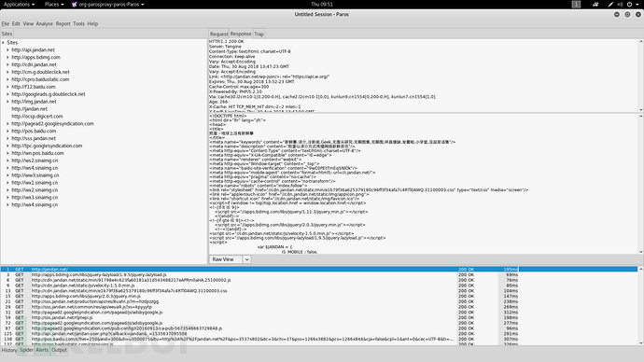Open the File menu
Viewport: 644px width, 362px height.
tap(6, 24)
